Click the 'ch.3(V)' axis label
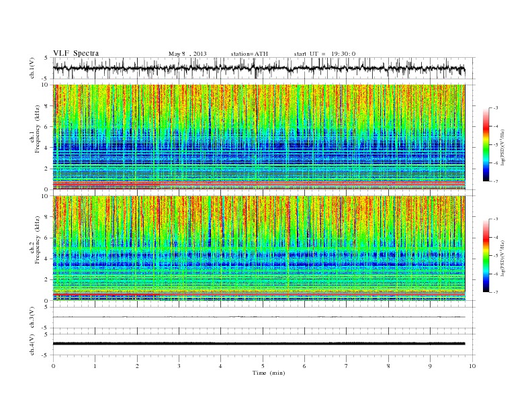 click(32, 318)
